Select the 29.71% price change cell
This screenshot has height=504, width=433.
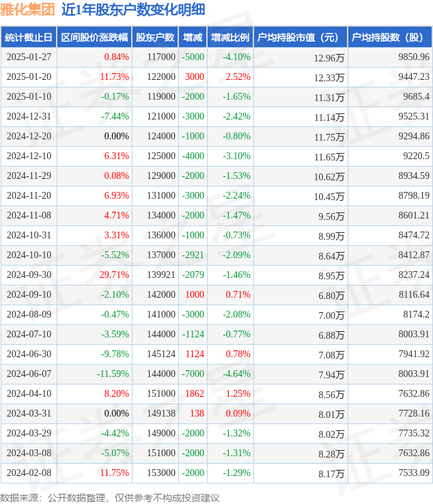(x=114, y=275)
